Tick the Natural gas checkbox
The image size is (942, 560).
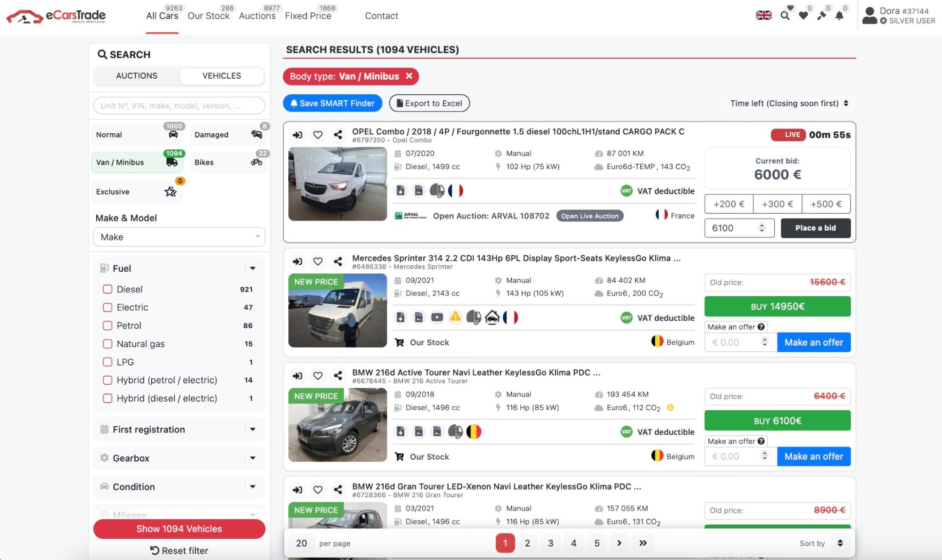[107, 344]
